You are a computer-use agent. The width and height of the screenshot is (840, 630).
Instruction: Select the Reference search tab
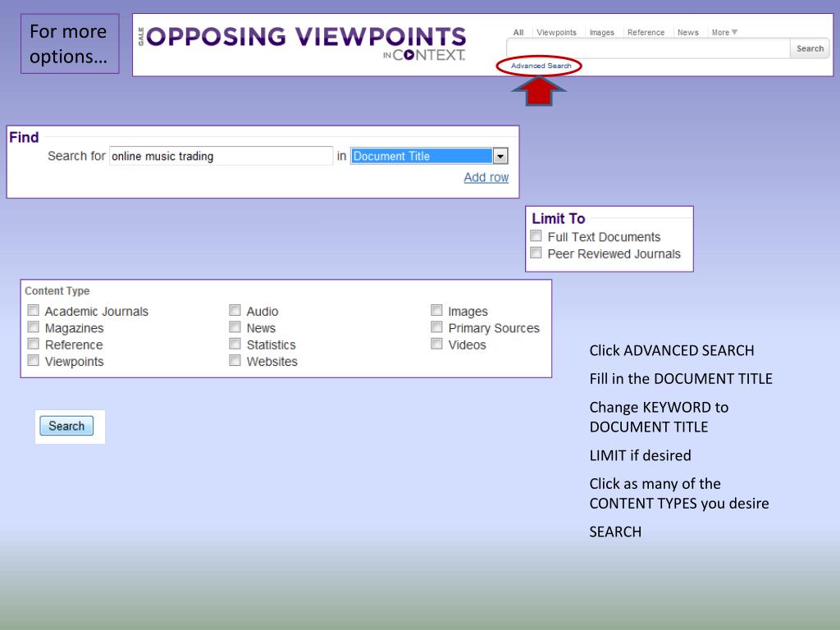pos(646,33)
